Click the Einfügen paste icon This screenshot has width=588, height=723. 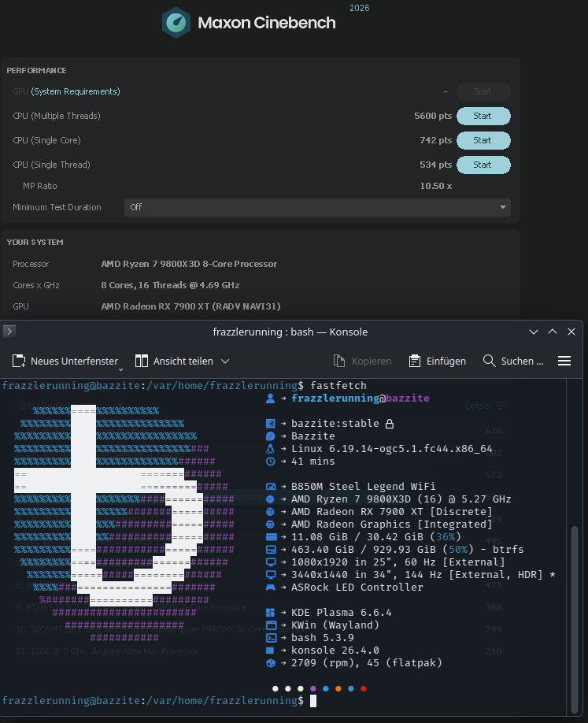coord(415,361)
